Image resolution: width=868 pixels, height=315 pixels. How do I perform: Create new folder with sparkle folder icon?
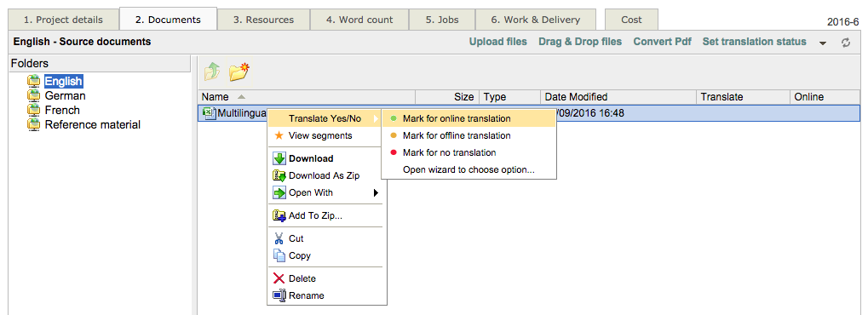pos(239,72)
